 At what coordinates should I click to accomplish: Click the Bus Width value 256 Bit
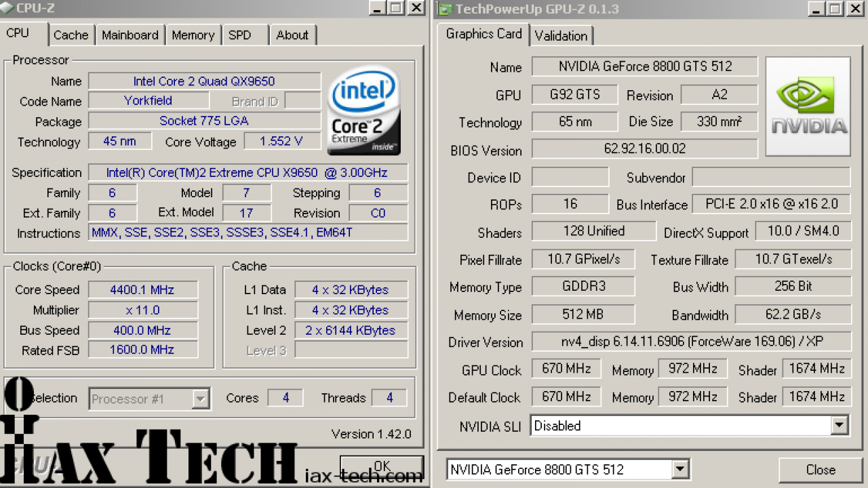coord(793,287)
